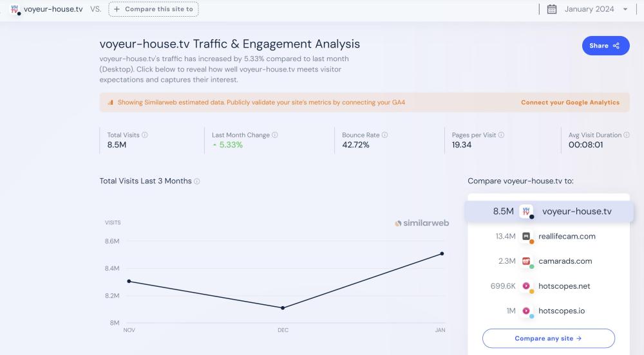The width and height of the screenshot is (644, 355).
Task: Click the JAN data point on the chart
Action: pos(442,253)
